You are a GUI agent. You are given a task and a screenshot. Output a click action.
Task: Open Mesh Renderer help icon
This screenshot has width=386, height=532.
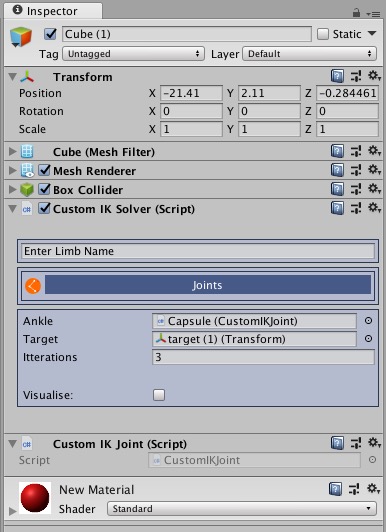pyautogui.click(x=337, y=170)
